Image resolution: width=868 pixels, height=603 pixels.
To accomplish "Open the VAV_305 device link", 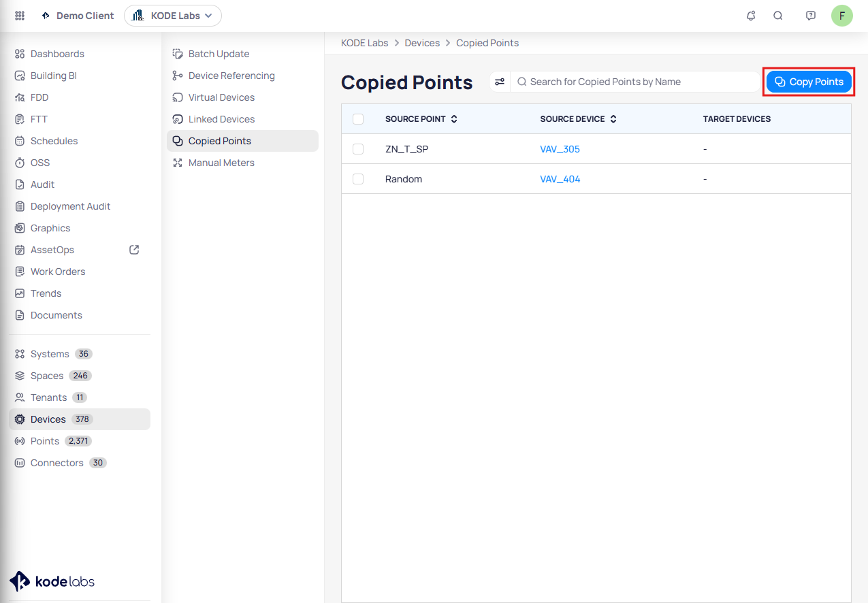I will pyautogui.click(x=560, y=149).
